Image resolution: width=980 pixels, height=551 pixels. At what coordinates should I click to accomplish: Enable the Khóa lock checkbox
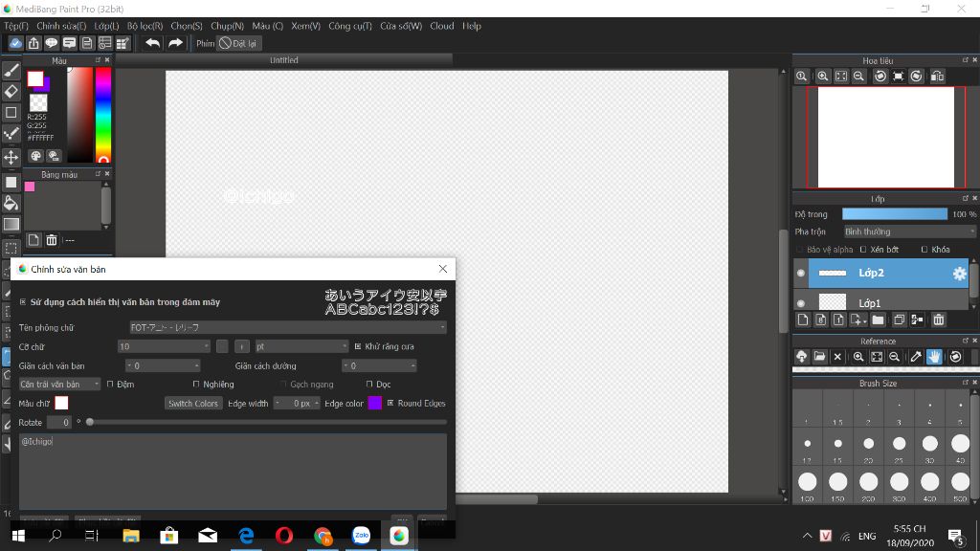pyautogui.click(x=924, y=250)
